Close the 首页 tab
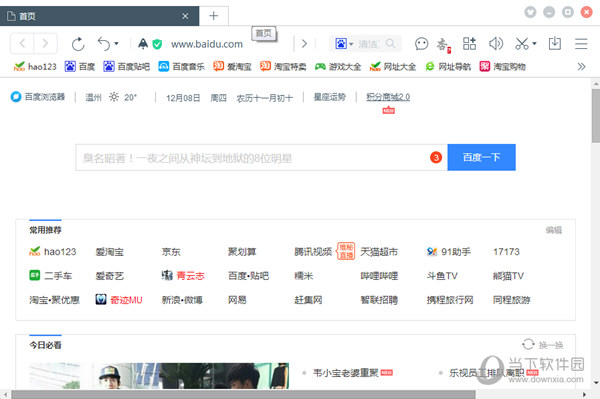Image resolution: width=600 pixels, height=399 pixels. tap(185, 16)
